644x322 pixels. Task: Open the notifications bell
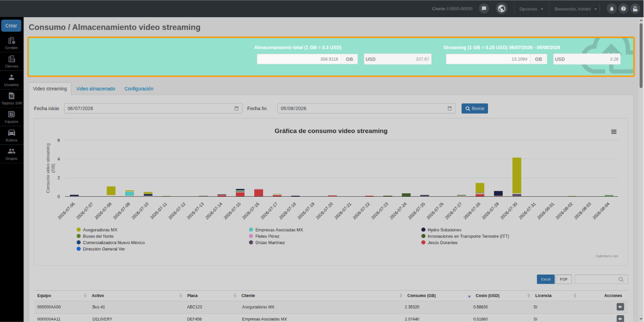pos(611,9)
